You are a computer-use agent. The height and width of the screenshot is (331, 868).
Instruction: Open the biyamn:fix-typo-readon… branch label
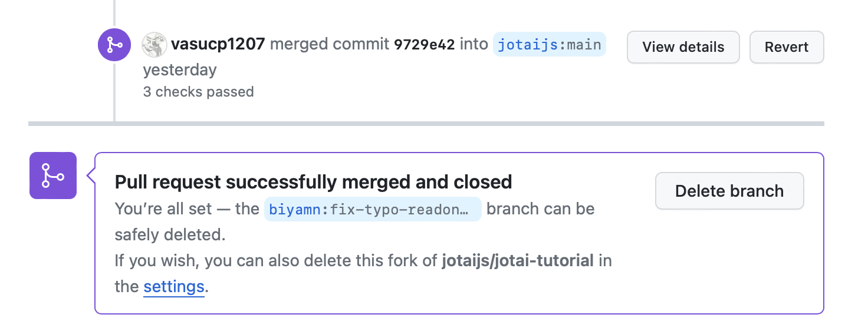click(373, 210)
